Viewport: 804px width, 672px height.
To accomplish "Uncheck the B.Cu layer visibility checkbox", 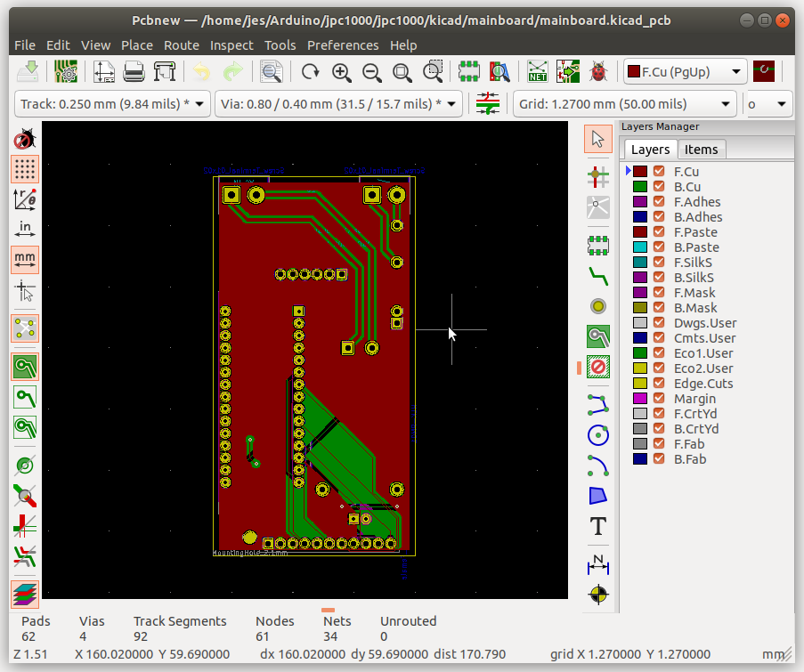I will [x=659, y=187].
